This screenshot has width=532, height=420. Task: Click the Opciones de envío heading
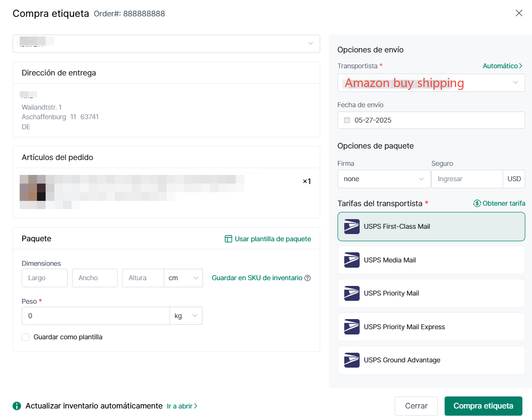pyautogui.click(x=371, y=50)
